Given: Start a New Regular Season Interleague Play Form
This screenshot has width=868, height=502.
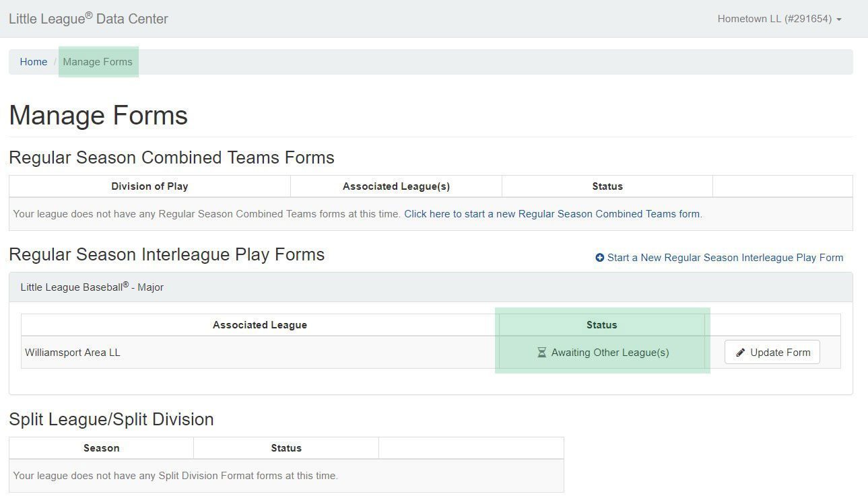Looking at the screenshot, I should tap(719, 258).
